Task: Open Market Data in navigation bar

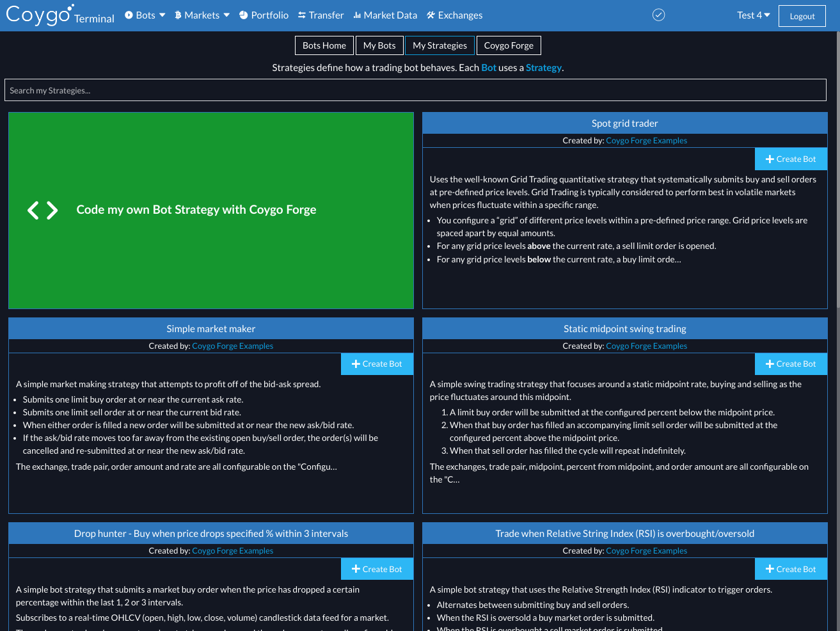Action: [x=385, y=15]
